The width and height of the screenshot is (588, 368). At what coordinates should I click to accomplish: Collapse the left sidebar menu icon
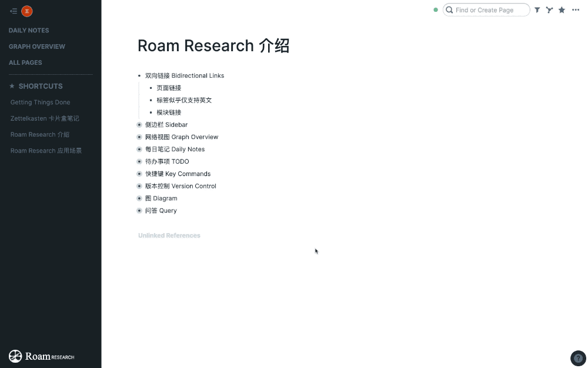tap(14, 11)
